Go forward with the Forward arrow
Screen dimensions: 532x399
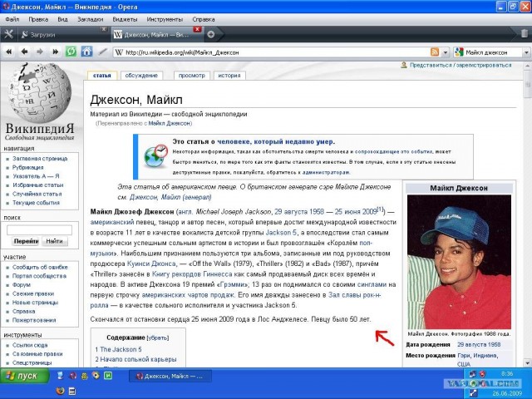[40, 52]
